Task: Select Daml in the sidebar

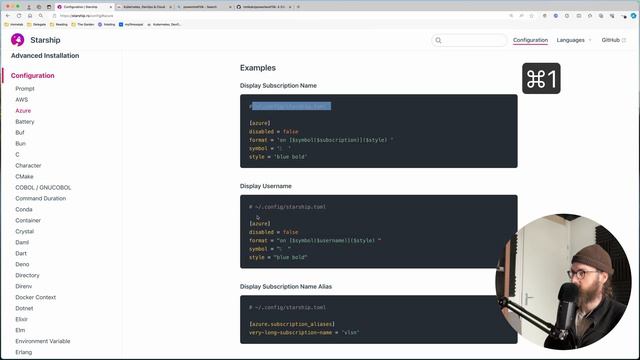Action: [22, 242]
